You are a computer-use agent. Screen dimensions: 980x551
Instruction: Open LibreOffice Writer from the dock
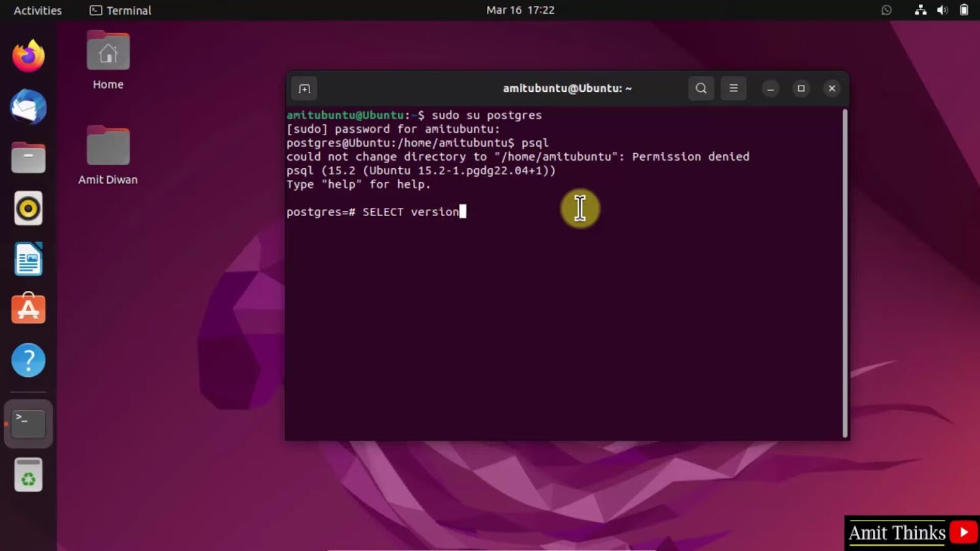click(28, 258)
